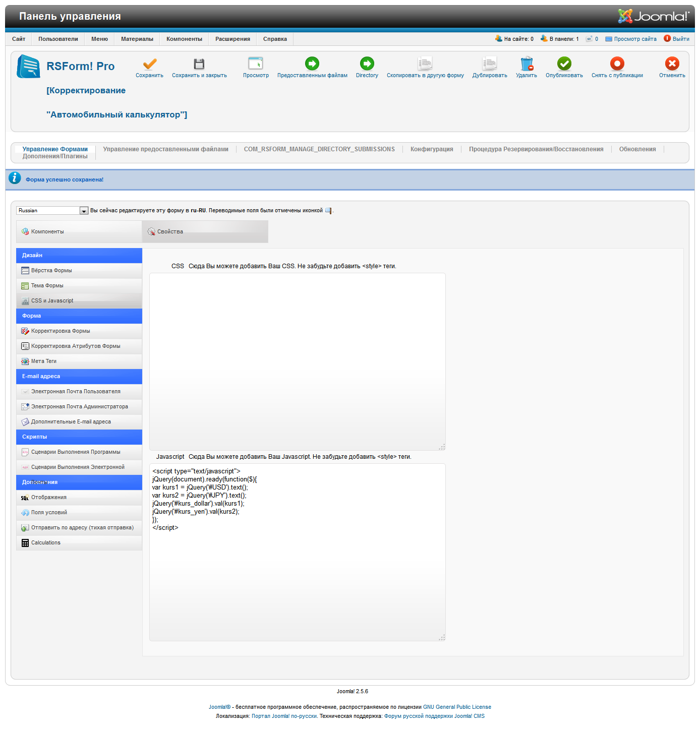This screenshot has width=700, height=731.
Task: Open the Меню menu
Action: [x=99, y=39]
